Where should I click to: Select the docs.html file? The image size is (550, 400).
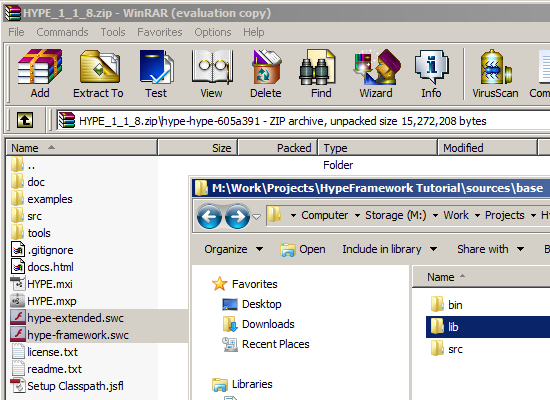coord(42,267)
